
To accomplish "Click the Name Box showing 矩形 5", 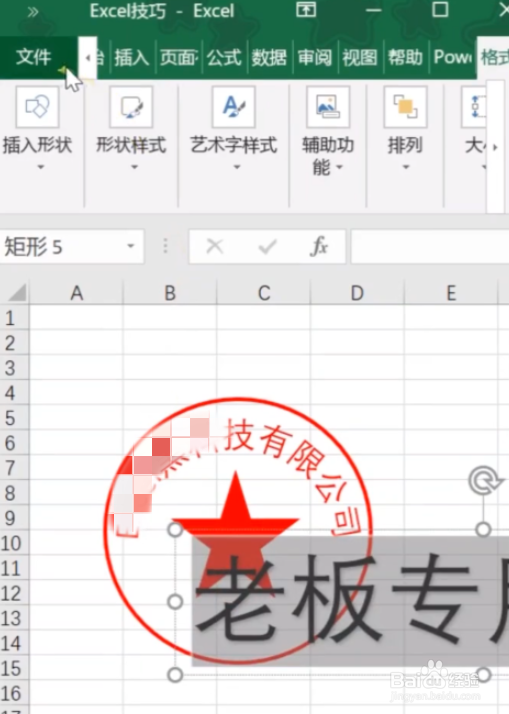I will click(63, 247).
